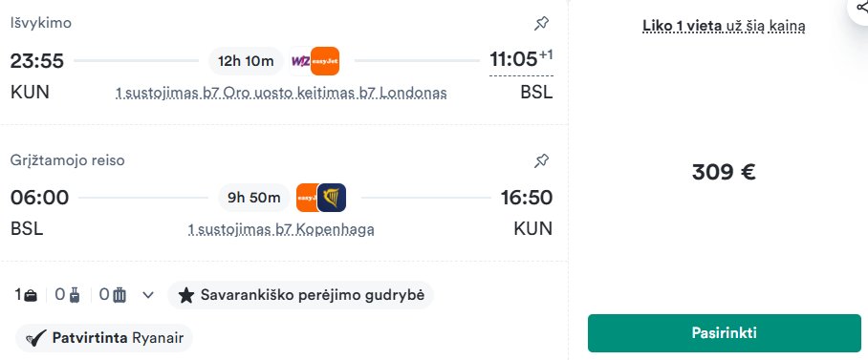Image resolution: width=868 pixels, height=360 pixels.
Task: Click the 11:05 +1 arrival time
Action: tap(521, 59)
